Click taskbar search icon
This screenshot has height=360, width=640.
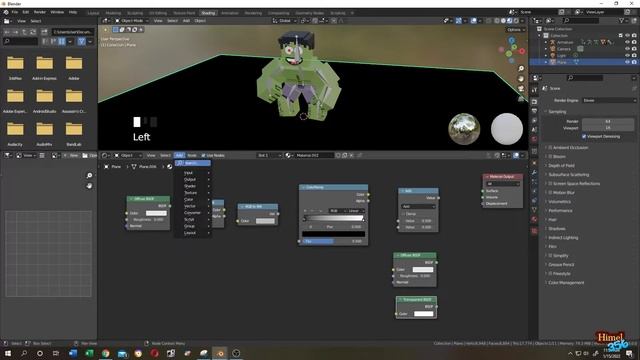pyautogui.click(x=24, y=353)
